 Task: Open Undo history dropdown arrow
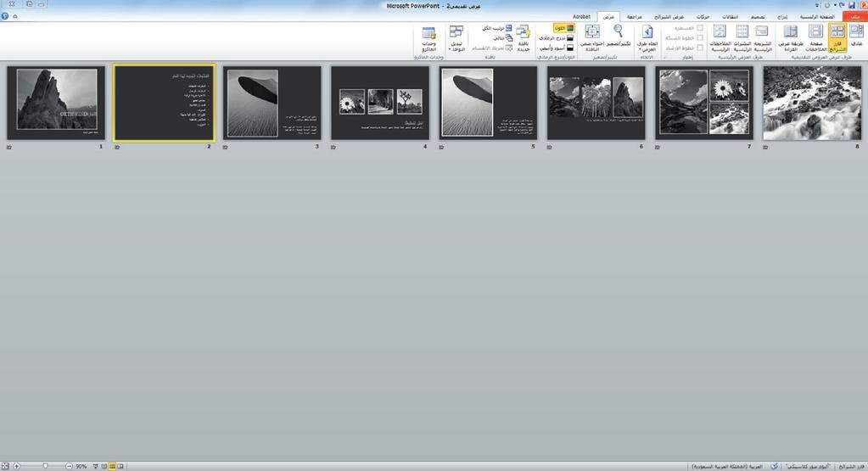pyautogui.click(x=836, y=5)
